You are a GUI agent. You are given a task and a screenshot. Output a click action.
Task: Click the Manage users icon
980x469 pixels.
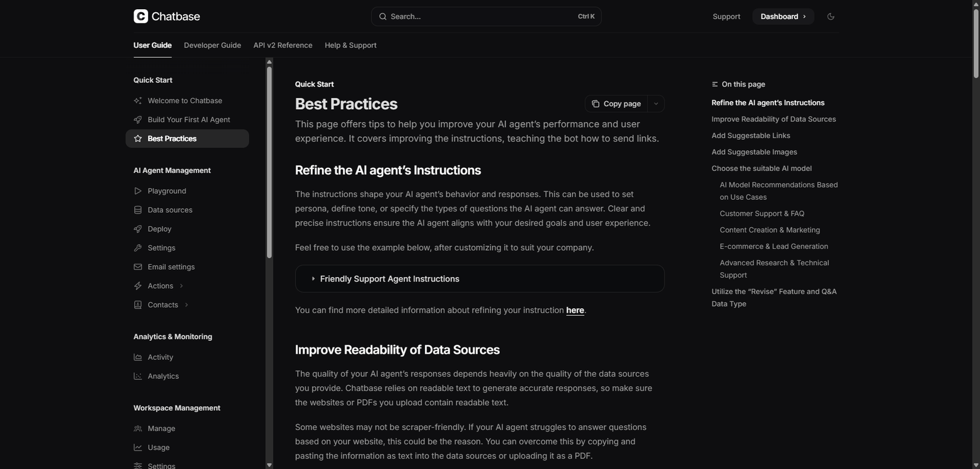(138, 429)
